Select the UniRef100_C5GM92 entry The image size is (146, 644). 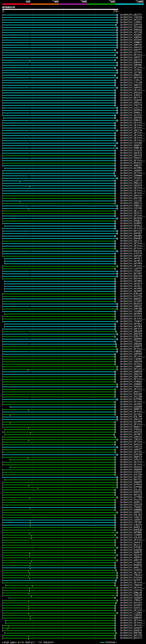[x=131, y=507]
